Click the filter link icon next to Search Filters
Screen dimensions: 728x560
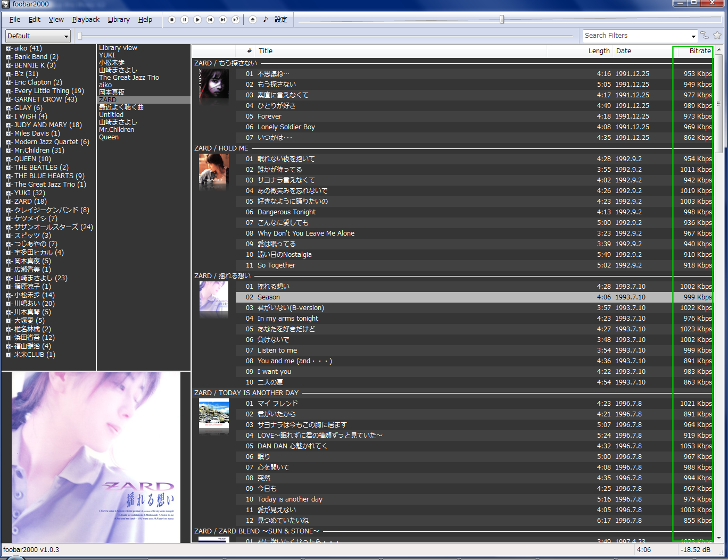pyautogui.click(x=705, y=36)
